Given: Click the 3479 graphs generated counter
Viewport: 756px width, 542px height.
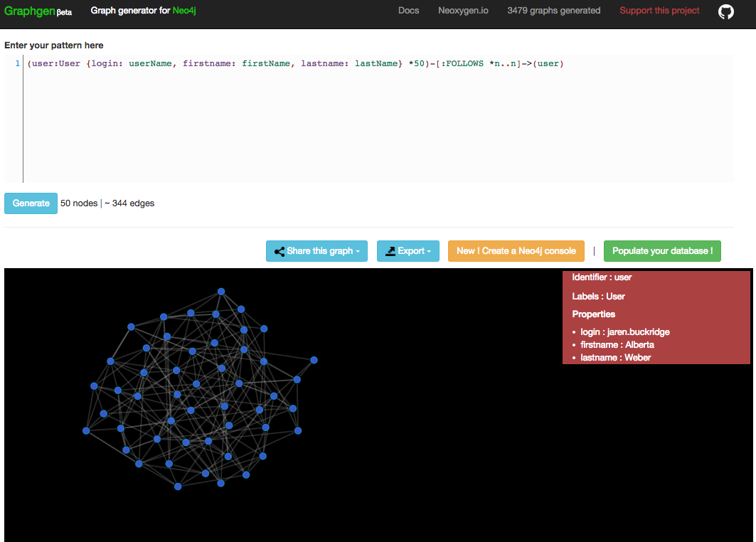Looking at the screenshot, I should click(553, 11).
